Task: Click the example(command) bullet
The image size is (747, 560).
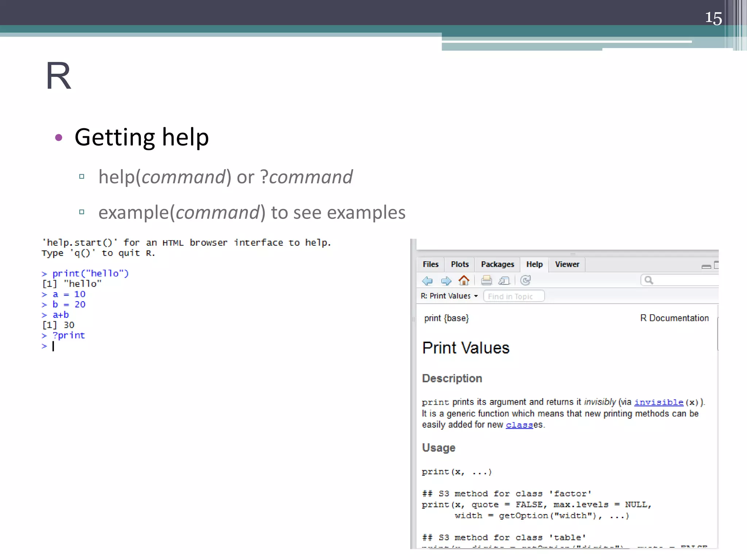Action: [x=252, y=213]
